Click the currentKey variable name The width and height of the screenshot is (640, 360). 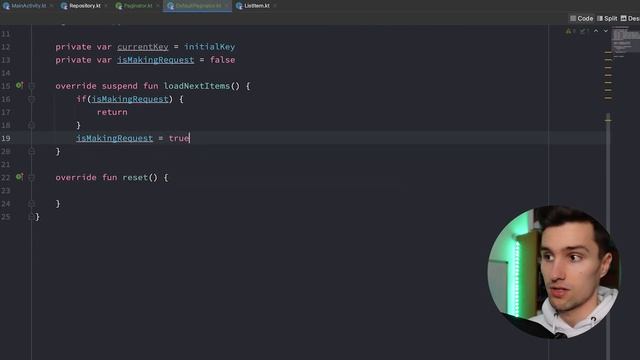pyautogui.click(x=142, y=47)
